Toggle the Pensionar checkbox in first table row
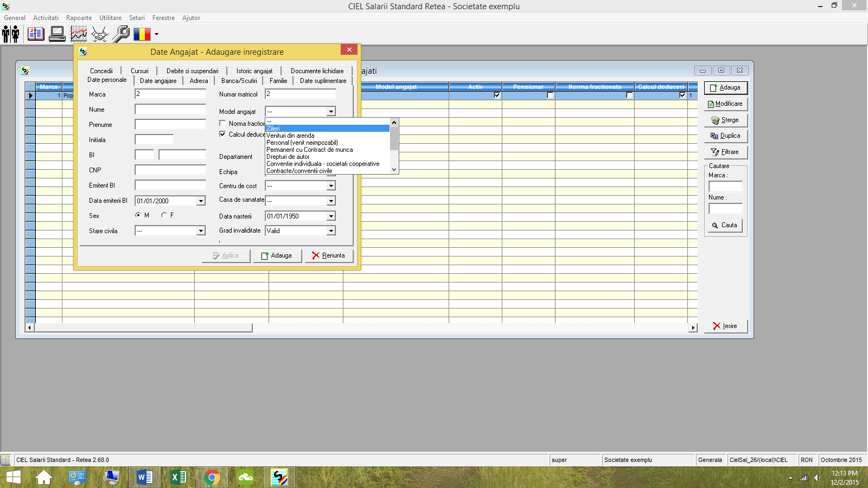Screen dimensions: 868x488 (x=550, y=95)
